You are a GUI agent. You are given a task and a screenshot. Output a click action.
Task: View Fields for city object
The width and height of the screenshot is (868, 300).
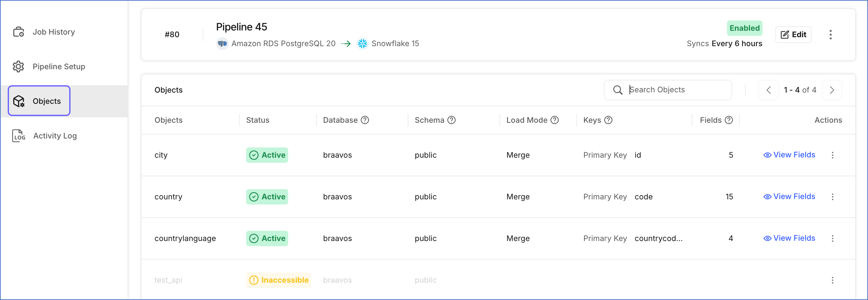[x=789, y=155]
